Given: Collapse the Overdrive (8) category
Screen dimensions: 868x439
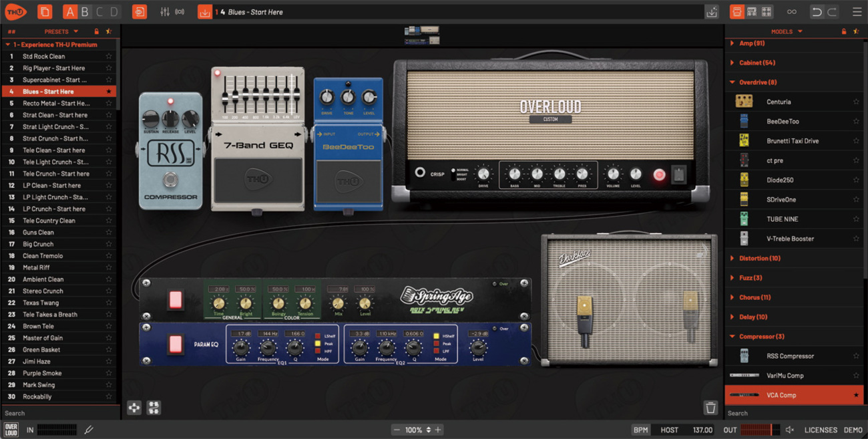Looking at the screenshot, I should click(x=757, y=82).
